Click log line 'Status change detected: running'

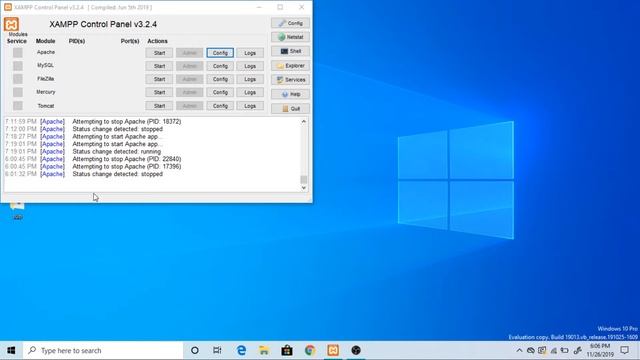point(116,151)
